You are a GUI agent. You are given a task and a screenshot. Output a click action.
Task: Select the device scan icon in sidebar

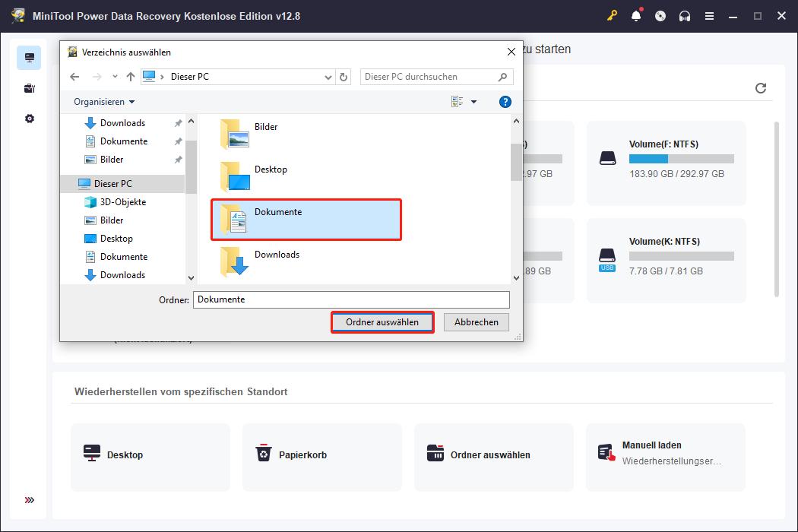click(x=29, y=58)
